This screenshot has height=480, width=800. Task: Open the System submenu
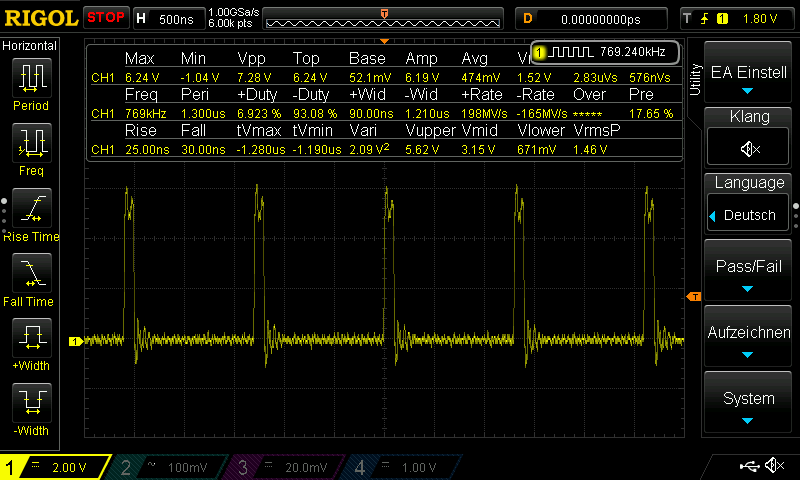point(748,402)
